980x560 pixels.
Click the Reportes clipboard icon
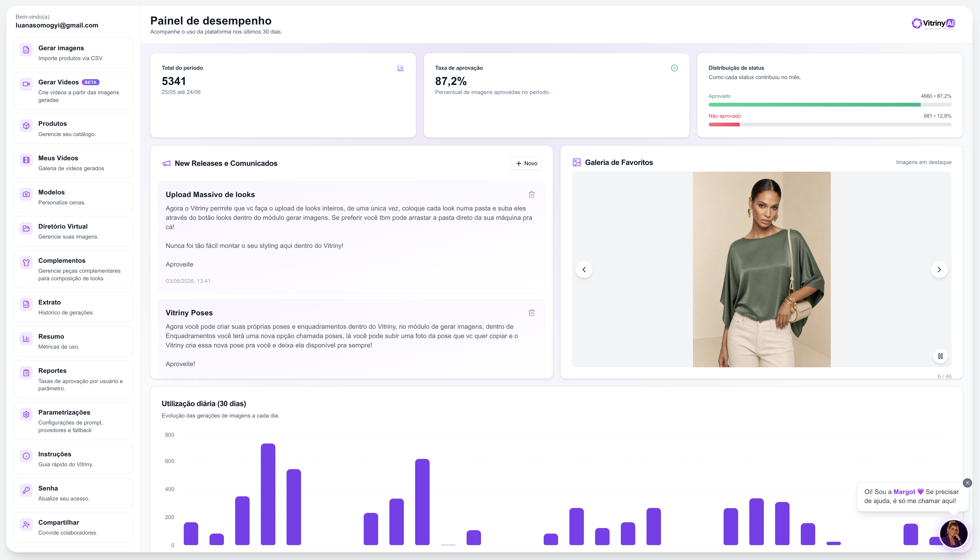(26, 373)
